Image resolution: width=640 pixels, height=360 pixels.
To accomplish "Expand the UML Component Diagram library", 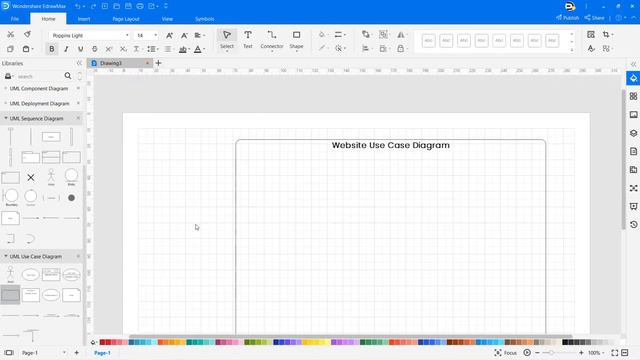I will coord(6,88).
